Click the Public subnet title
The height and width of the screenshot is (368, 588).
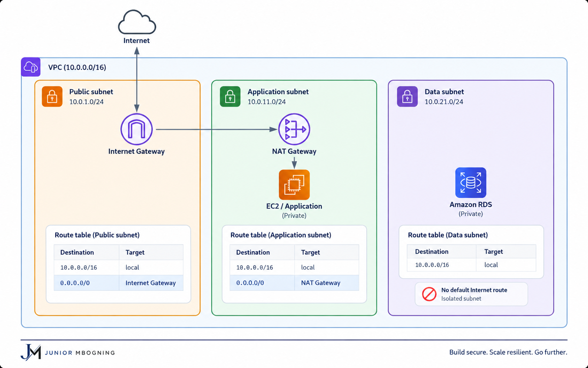[x=91, y=92]
